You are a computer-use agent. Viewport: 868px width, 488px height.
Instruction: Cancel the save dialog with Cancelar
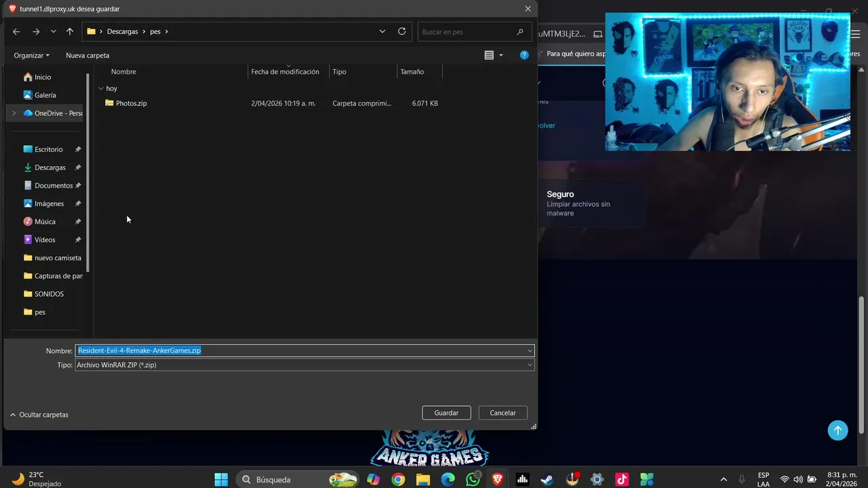503,413
